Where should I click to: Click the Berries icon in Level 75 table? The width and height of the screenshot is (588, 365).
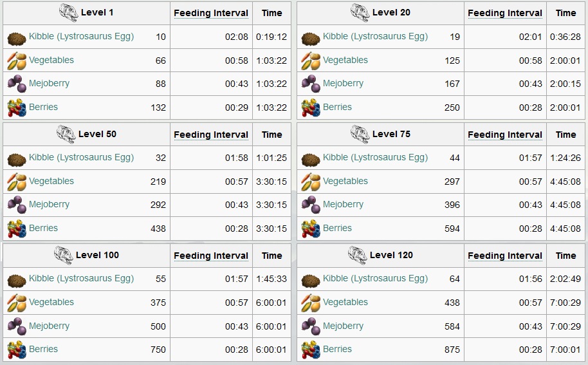point(311,229)
